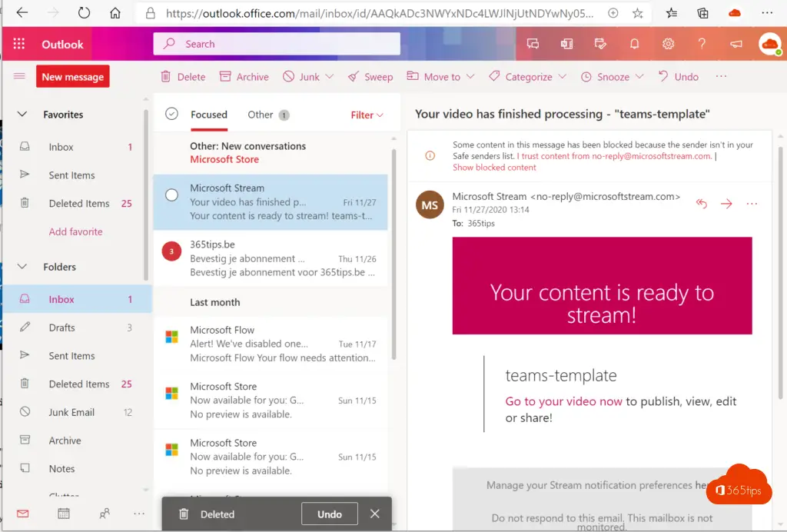Open Deleted Items under Folders
Image resolution: width=787 pixels, height=532 pixels.
coord(78,384)
